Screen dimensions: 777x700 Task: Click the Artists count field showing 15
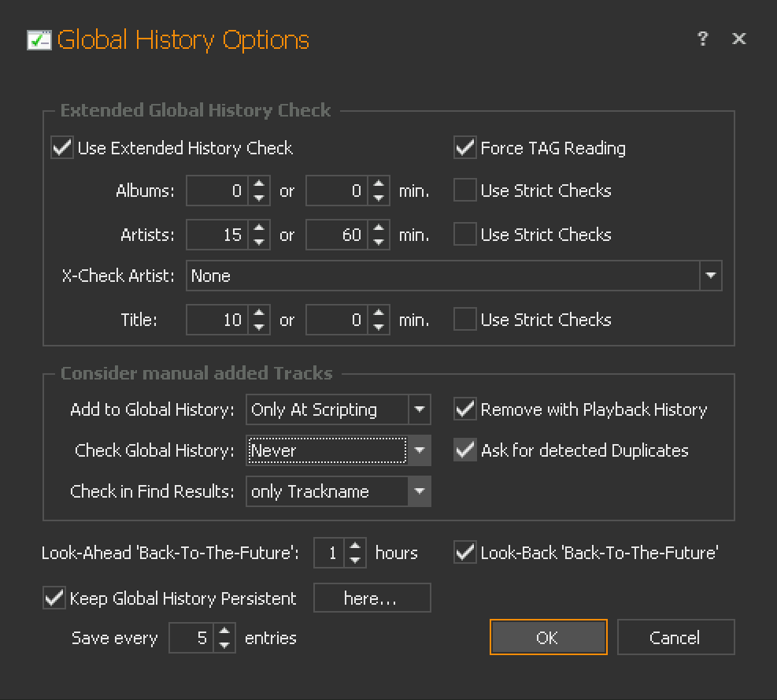point(217,235)
